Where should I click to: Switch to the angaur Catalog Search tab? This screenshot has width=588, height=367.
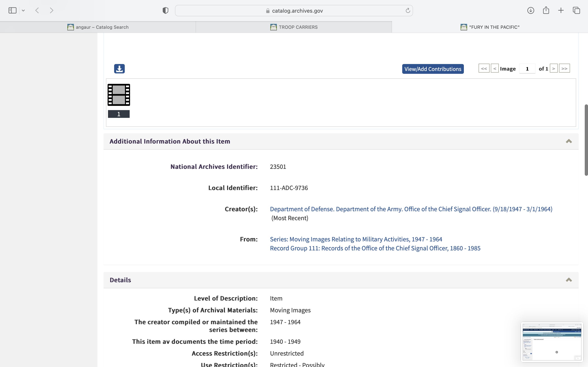coord(98,27)
